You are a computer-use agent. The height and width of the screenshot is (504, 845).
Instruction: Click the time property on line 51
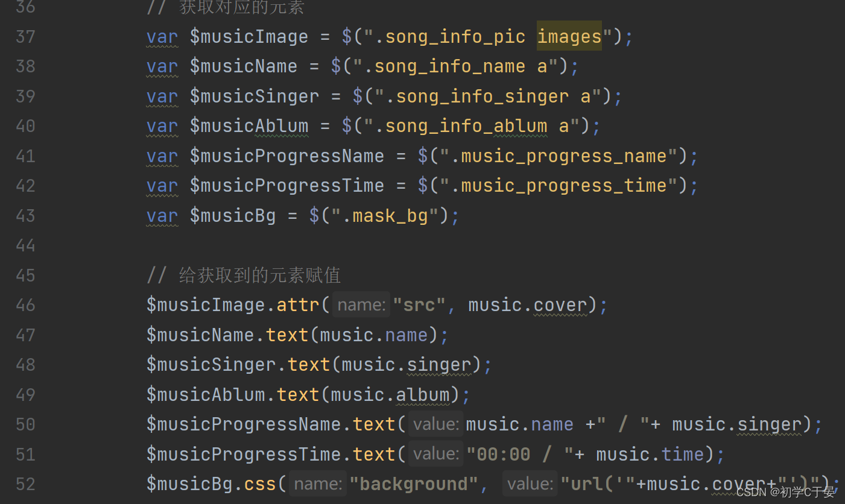683,455
